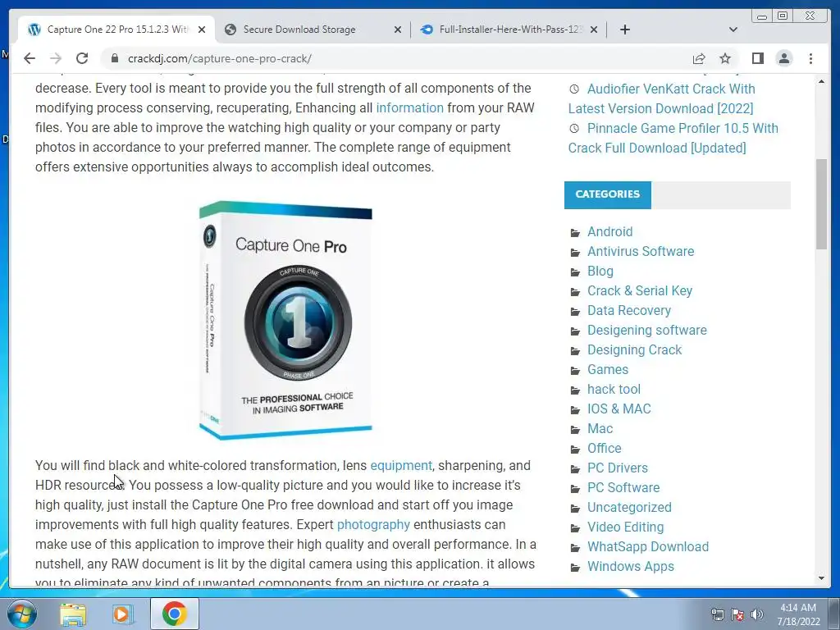
Task: Open the Windows Apps category
Action: click(x=631, y=566)
